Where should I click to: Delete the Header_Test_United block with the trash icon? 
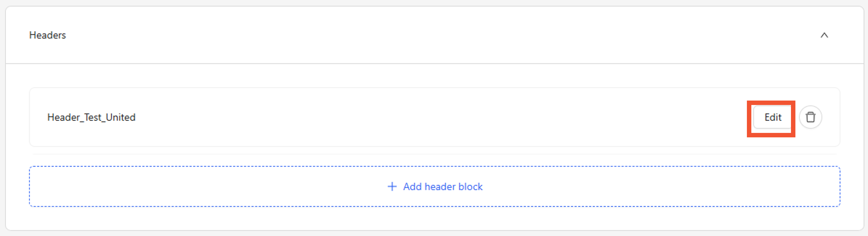pos(810,117)
